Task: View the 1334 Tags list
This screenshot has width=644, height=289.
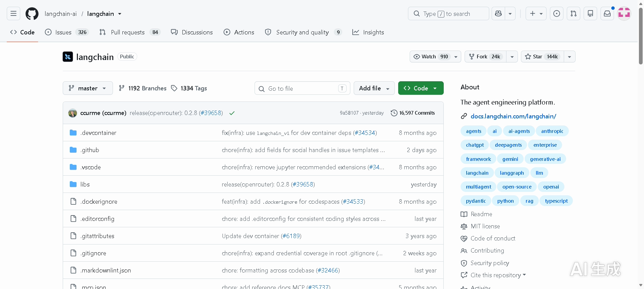Action: (189, 88)
